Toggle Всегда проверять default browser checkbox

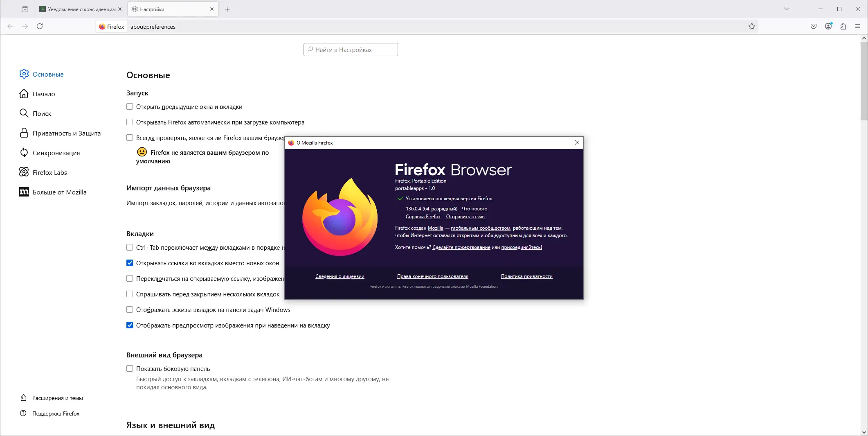pyautogui.click(x=130, y=138)
